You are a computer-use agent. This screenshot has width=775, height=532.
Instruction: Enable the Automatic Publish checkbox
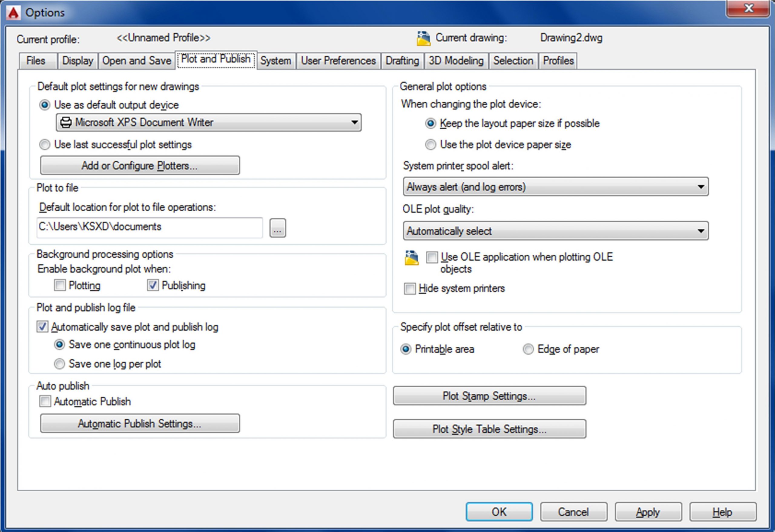[x=45, y=401]
